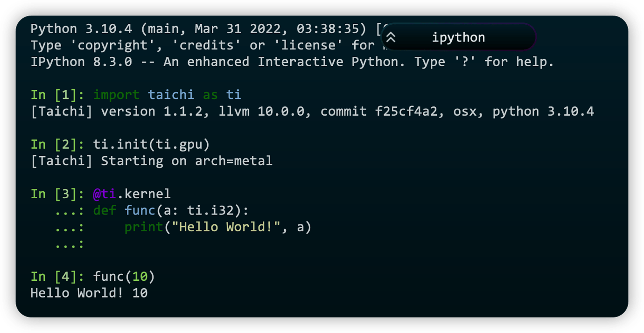This screenshot has width=644, height=333.
Task: Click the "Hello World!" string literal
Action: pyautogui.click(x=226, y=227)
